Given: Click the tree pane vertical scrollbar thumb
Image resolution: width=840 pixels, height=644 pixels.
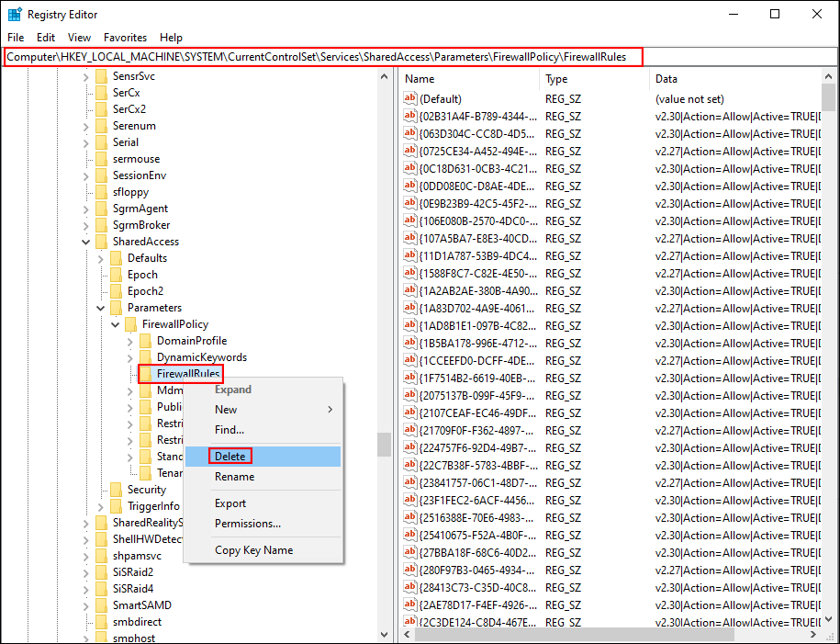Looking at the screenshot, I should pyautogui.click(x=384, y=445).
